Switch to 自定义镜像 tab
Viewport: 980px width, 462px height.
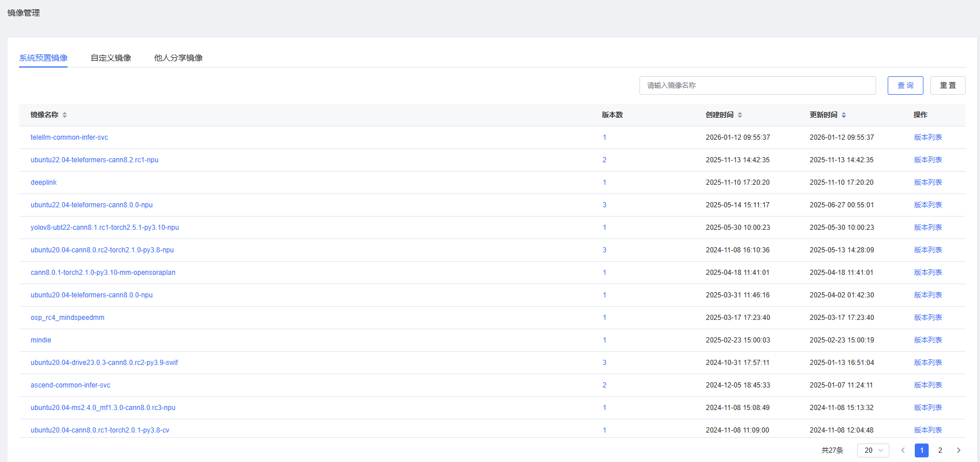(x=111, y=58)
